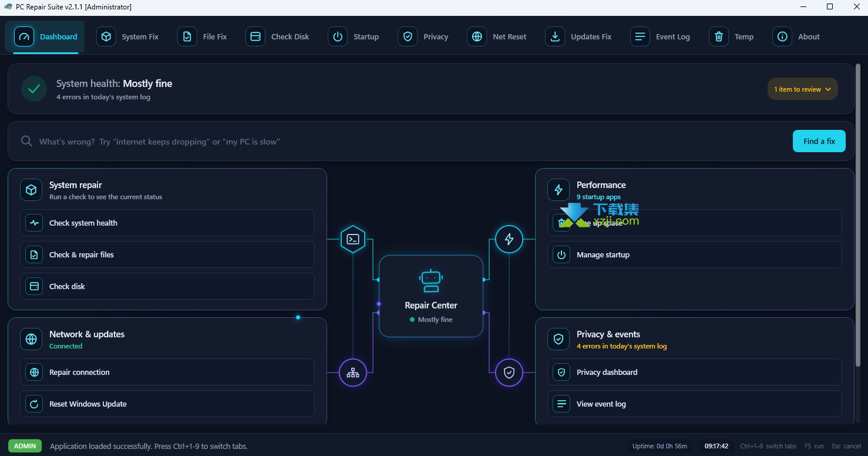868x456 pixels.
Task: Click the File Fix document icon
Action: [187, 36]
